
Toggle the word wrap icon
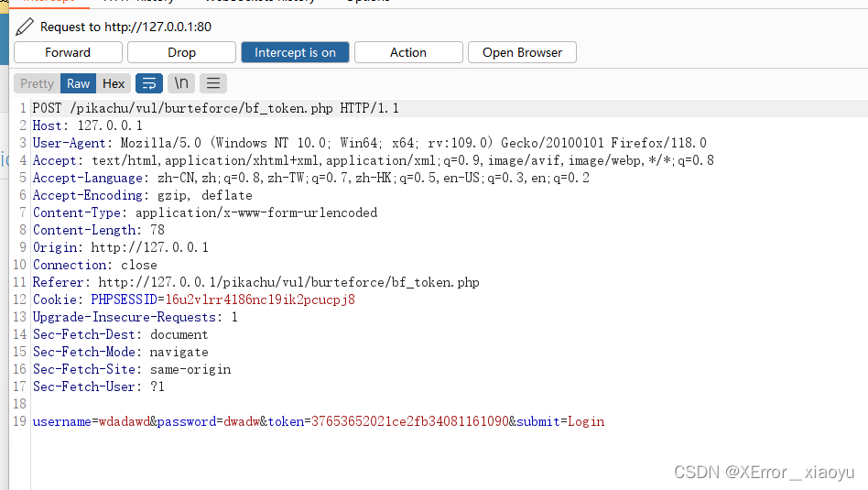coord(149,83)
